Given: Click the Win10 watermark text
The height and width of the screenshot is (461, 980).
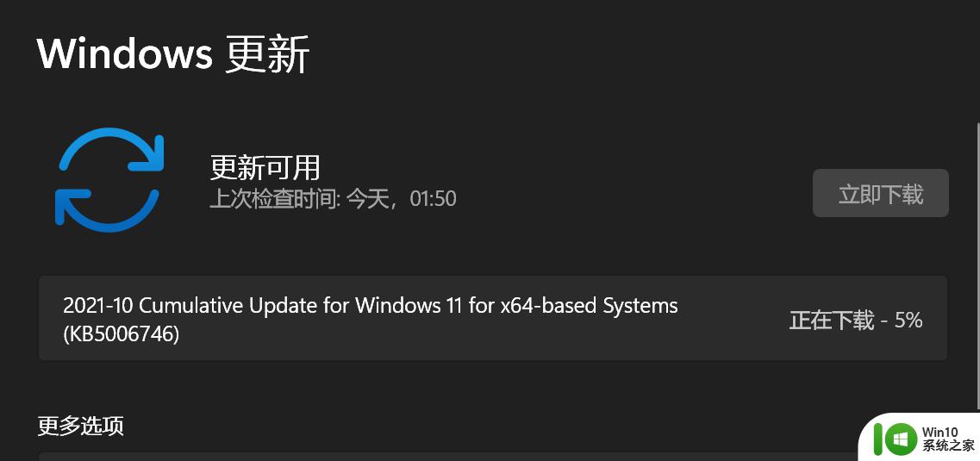Looking at the screenshot, I should [940, 431].
